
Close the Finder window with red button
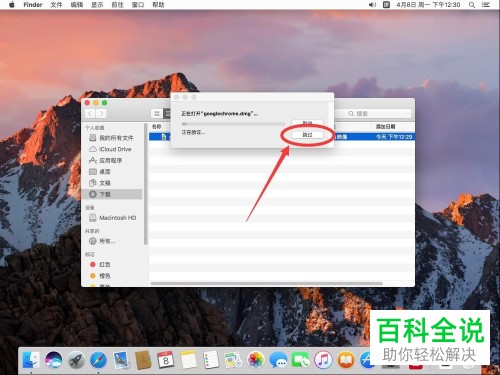tap(87, 103)
